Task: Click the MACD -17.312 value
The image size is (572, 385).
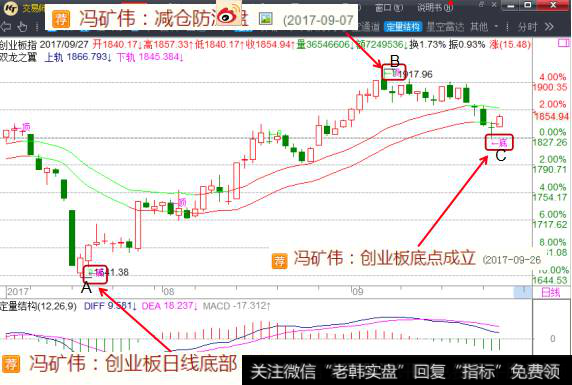Action: [x=237, y=306]
